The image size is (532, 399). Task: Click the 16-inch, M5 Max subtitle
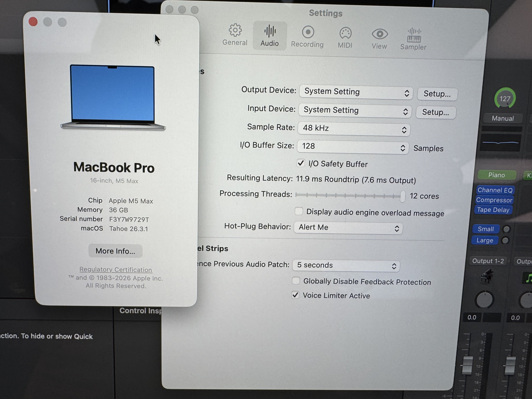(x=114, y=181)
